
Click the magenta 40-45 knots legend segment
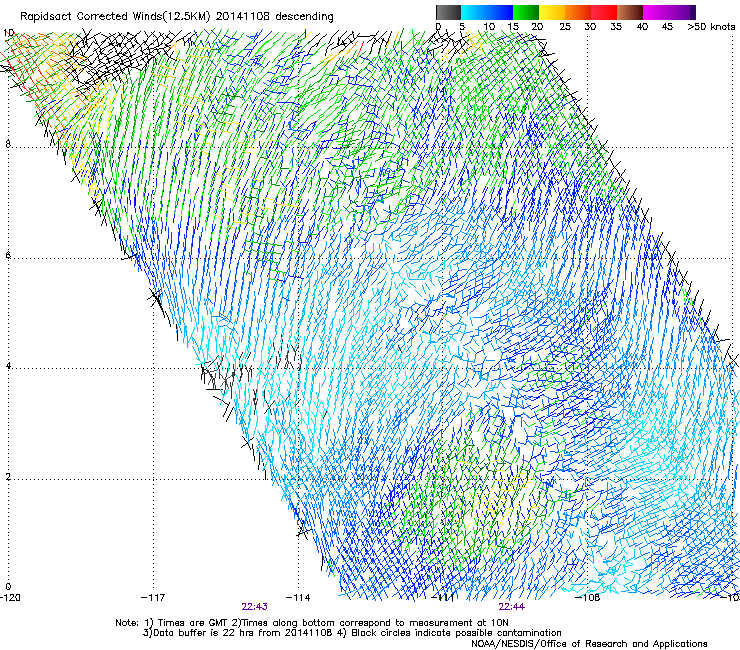[x=656, y=12]
